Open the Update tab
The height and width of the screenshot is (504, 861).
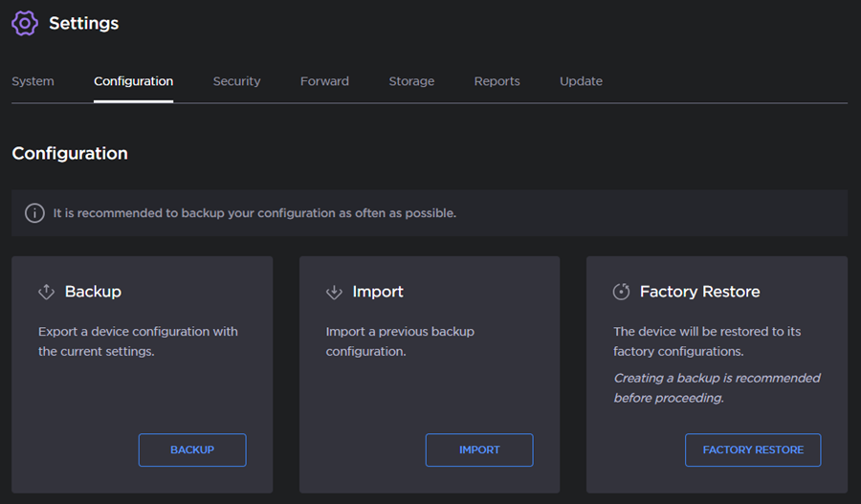(x=581, y=81)
